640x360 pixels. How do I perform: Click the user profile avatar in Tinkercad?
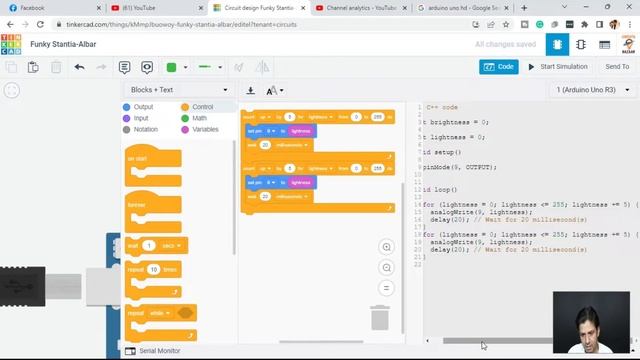(628, 44)
